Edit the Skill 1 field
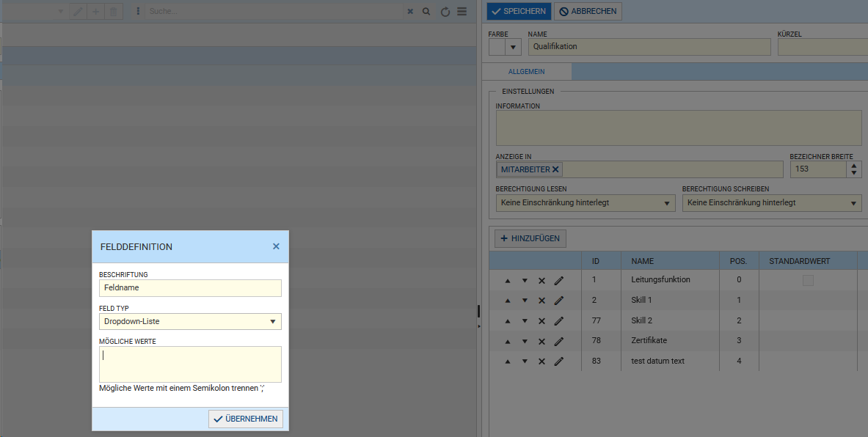 pos(558,301)
